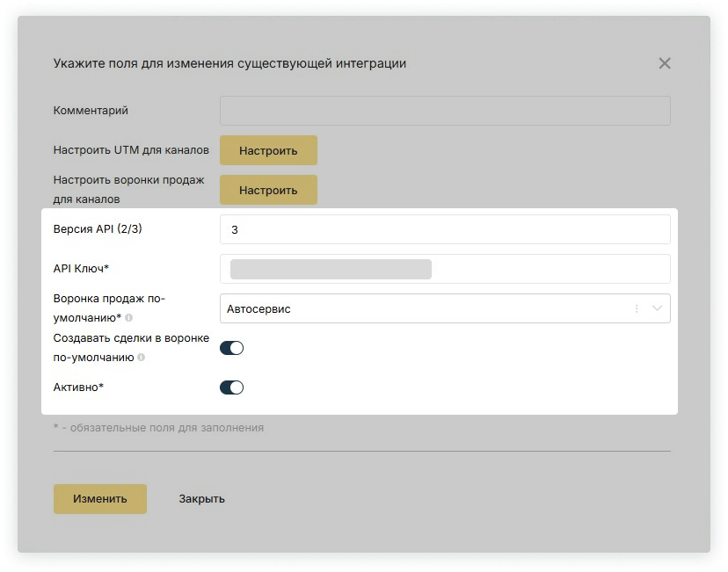Close the integration dialog with the X icon
Image resolution: width=728 pixels, height=572 pixels.
pyautogui.click(x=665, y=63)
